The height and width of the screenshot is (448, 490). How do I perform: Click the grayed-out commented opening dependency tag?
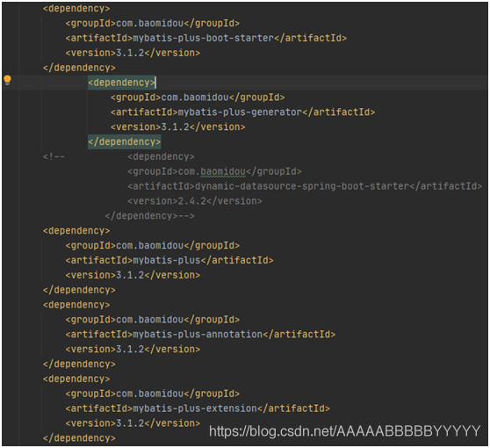point(161,156)
